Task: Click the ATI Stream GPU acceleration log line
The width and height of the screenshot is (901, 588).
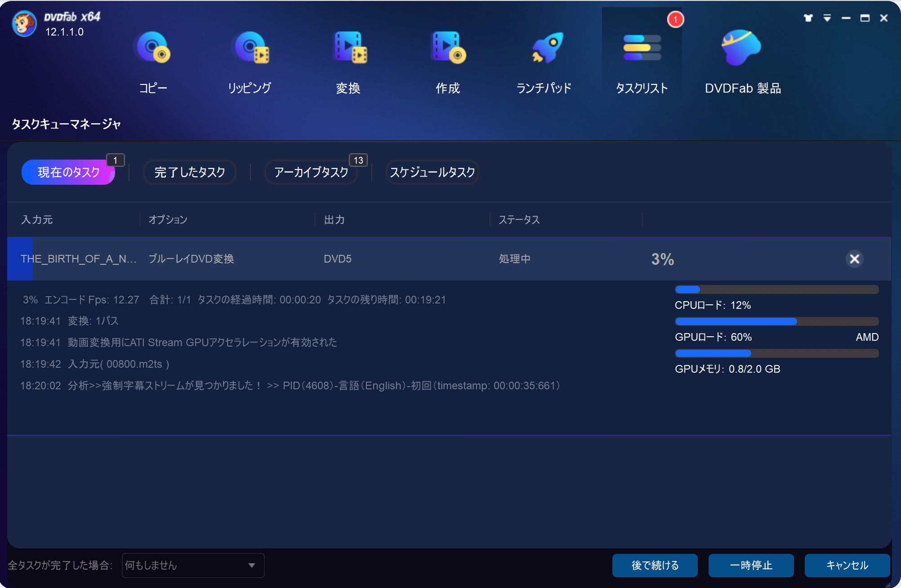Action: [179, 343]
